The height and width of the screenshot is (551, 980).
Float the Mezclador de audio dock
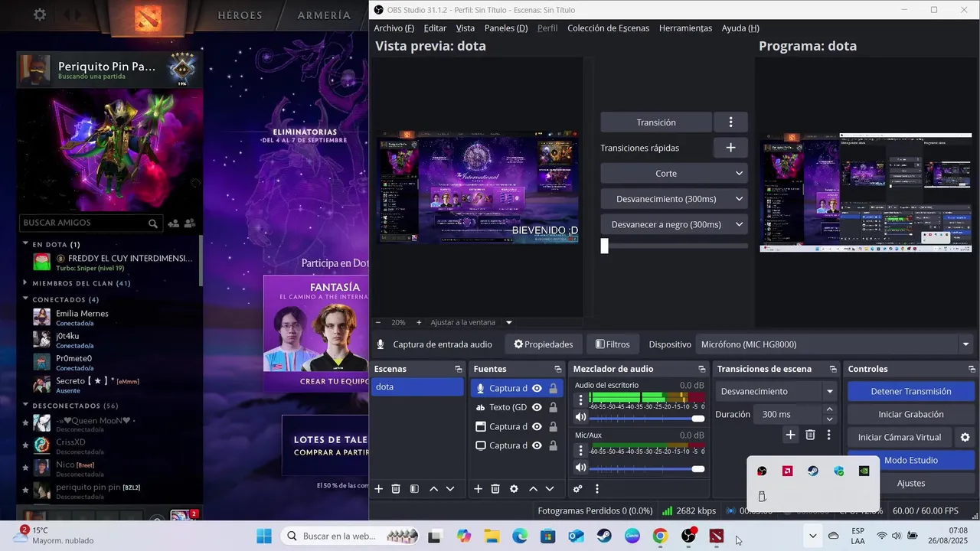[x=701, y=369]
